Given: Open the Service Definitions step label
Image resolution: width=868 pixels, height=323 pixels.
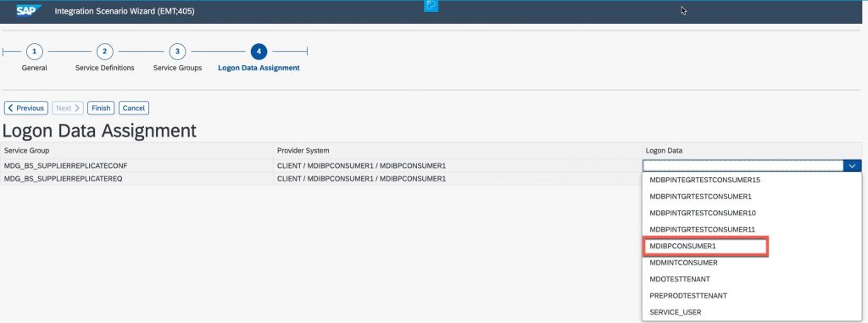Looking at the screenshot, I should 104,68.
